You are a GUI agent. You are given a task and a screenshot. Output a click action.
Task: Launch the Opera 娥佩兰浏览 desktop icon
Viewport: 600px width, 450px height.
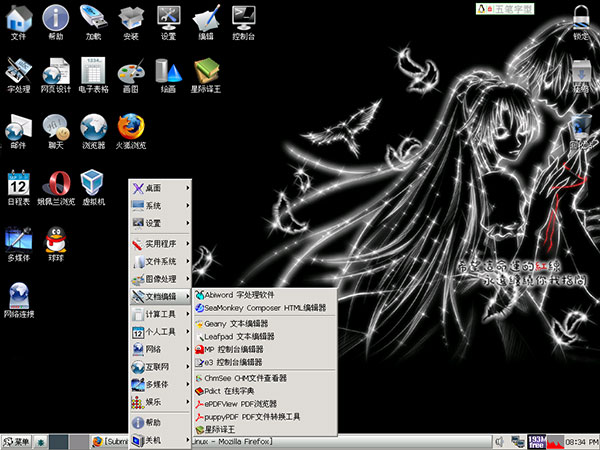56,188
